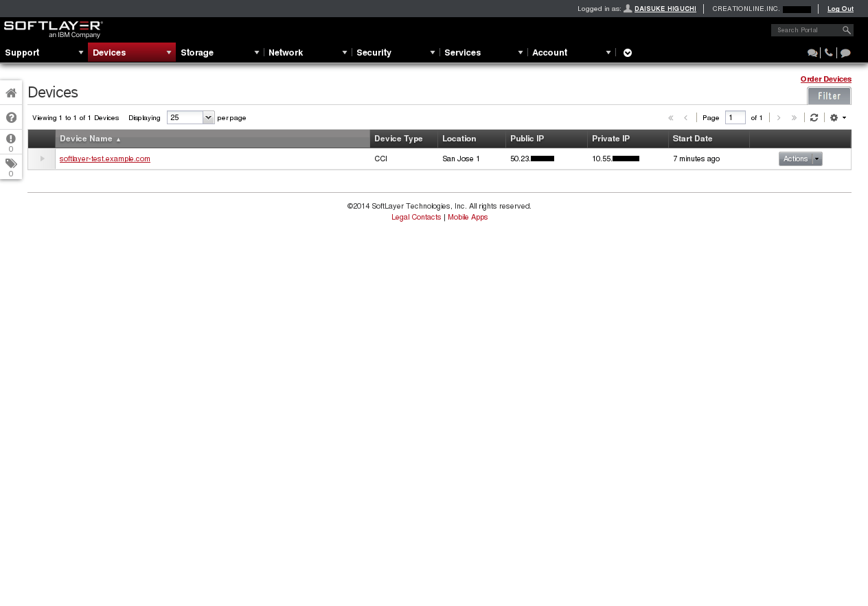The height and width of the screenshot is (606, 868).
Task: Click the Page number input box
Action: [735, 117]
